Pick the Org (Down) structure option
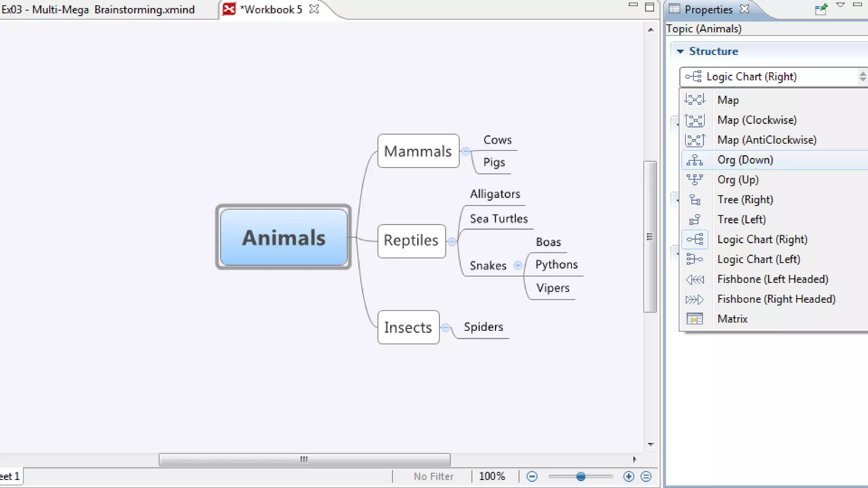This screenshot has width=868, height=488. click(x=745, y=160)
